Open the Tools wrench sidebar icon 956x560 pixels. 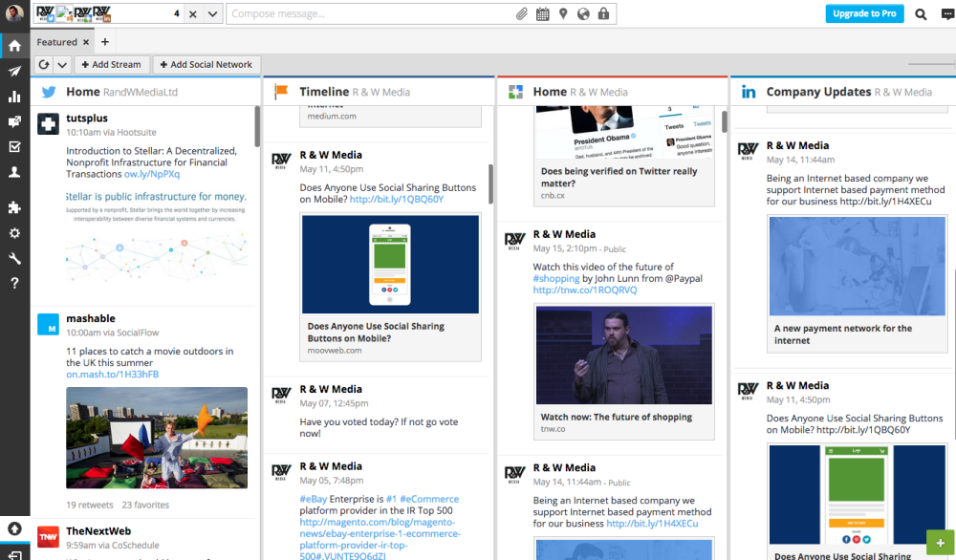point(14,258)
